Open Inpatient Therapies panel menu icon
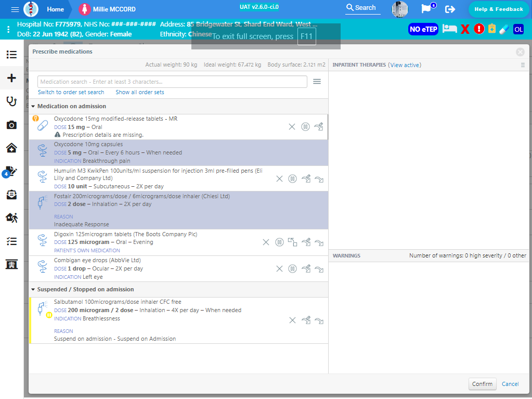The height and width of the screenshot is (399, 532). point(523,65)
